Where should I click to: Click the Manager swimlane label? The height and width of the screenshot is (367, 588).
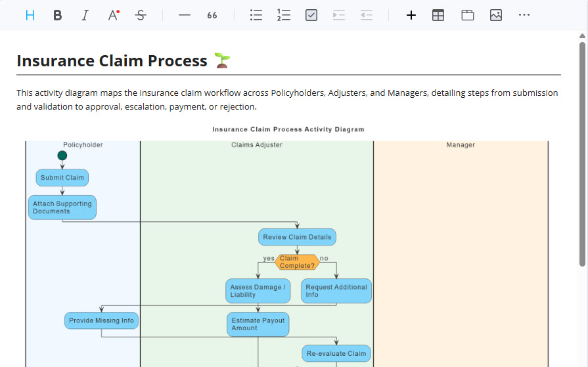click(461, 144)
